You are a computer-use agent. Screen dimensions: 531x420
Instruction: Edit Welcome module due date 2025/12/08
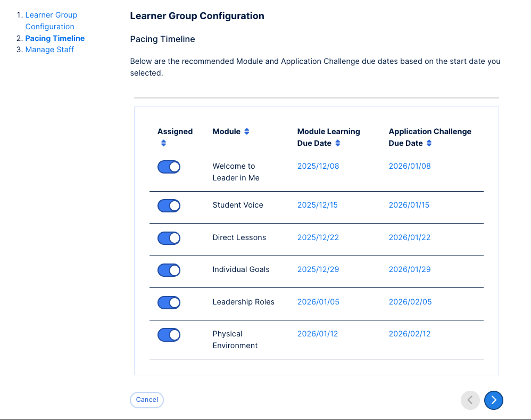click(x=318, y=166)
